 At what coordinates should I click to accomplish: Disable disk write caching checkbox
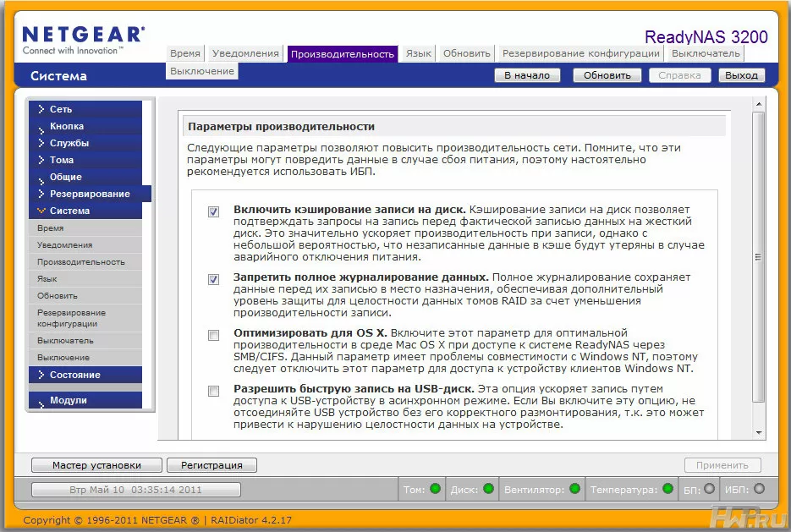[214, 211]
